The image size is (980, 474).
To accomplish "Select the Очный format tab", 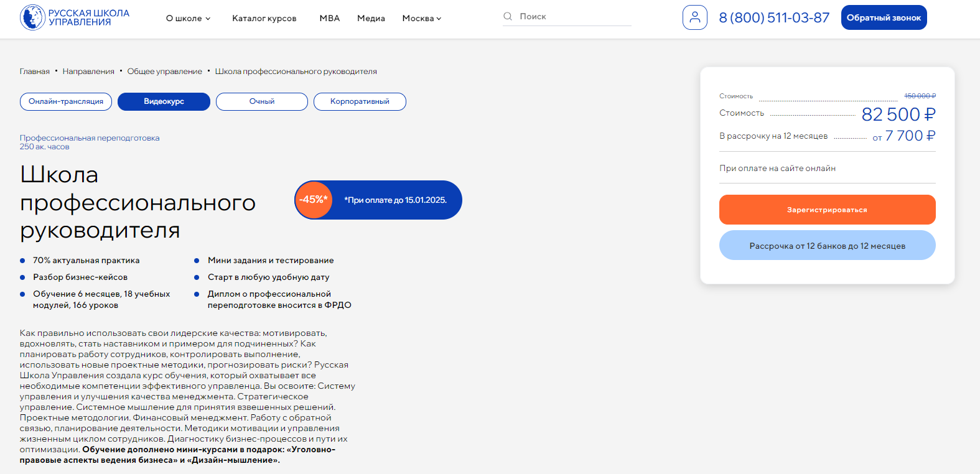I will (262, 101).
